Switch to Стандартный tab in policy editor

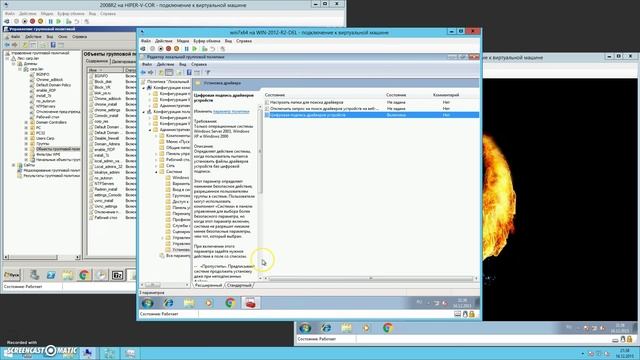pos(239,285)
